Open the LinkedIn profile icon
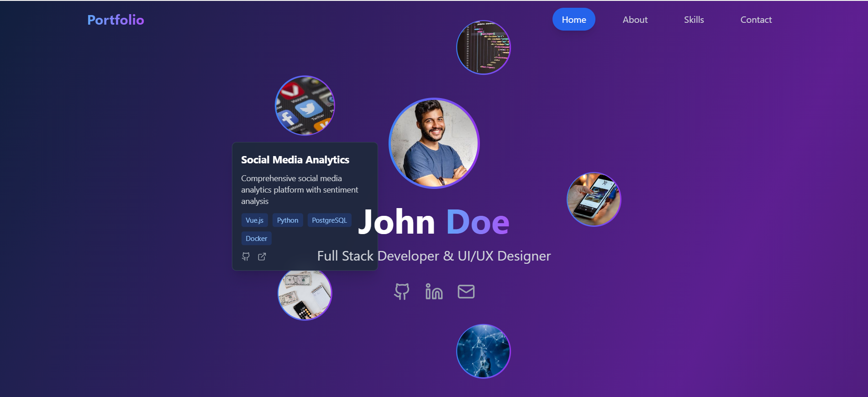The width and height of the screenshot is (868, 397). click(x=434, y=292)
